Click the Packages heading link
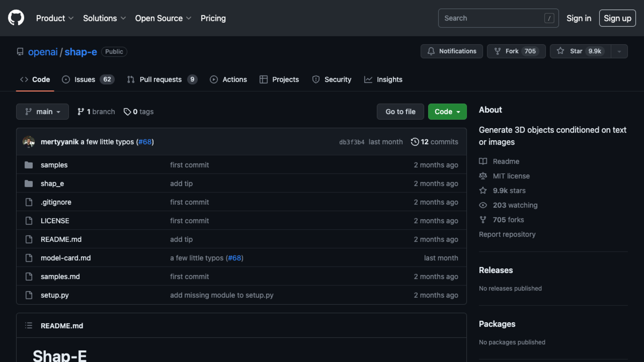 (x=497, y=324)
